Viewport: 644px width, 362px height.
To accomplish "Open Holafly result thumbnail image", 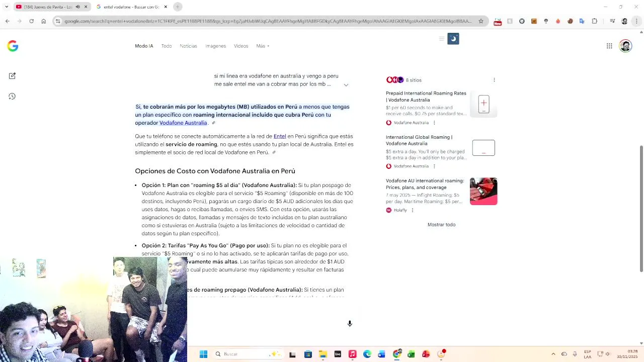I will pos(484,191).
